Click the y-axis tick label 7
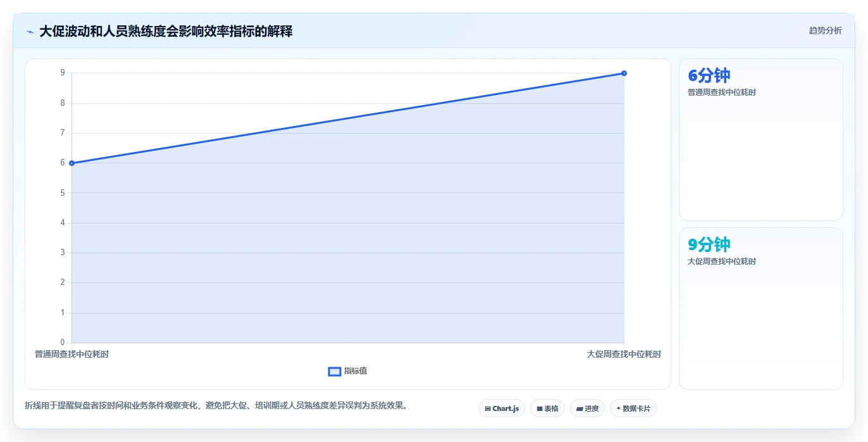Screen dimensions: 868x442 coord(63,133)
